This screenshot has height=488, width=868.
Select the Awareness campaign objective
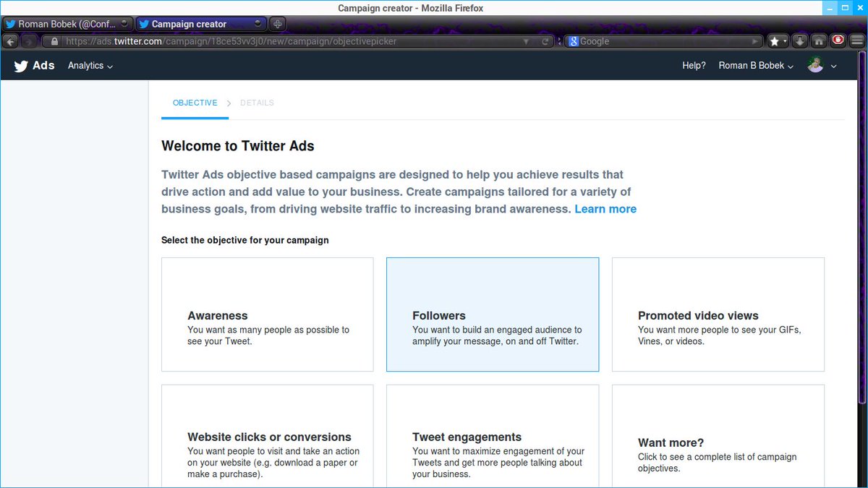(x=267, y=314)
